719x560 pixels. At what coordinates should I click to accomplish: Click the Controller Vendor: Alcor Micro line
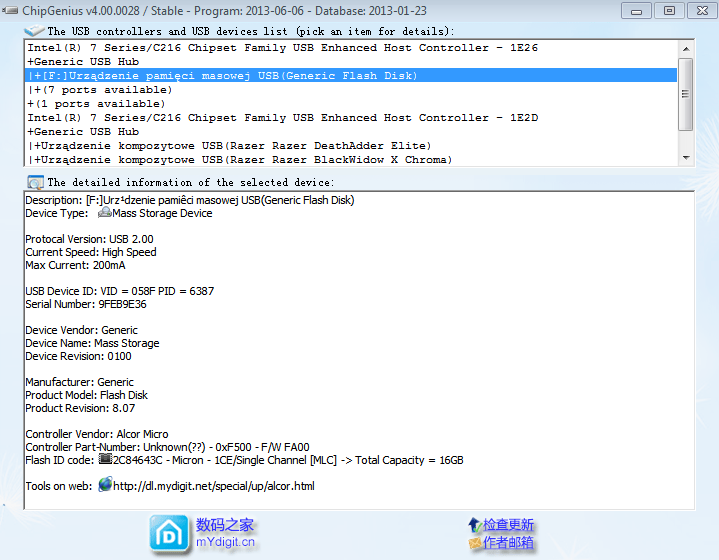97,434
